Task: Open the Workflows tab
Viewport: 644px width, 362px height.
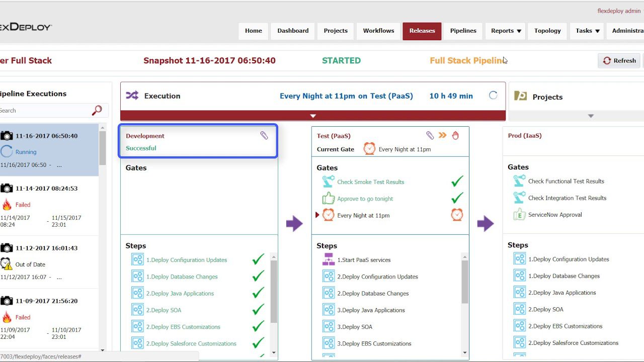Action: (x=378, y=31)
